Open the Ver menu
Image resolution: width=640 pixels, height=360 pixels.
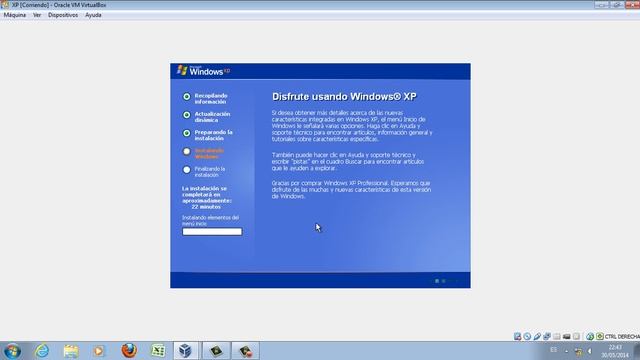coord(37,15)
